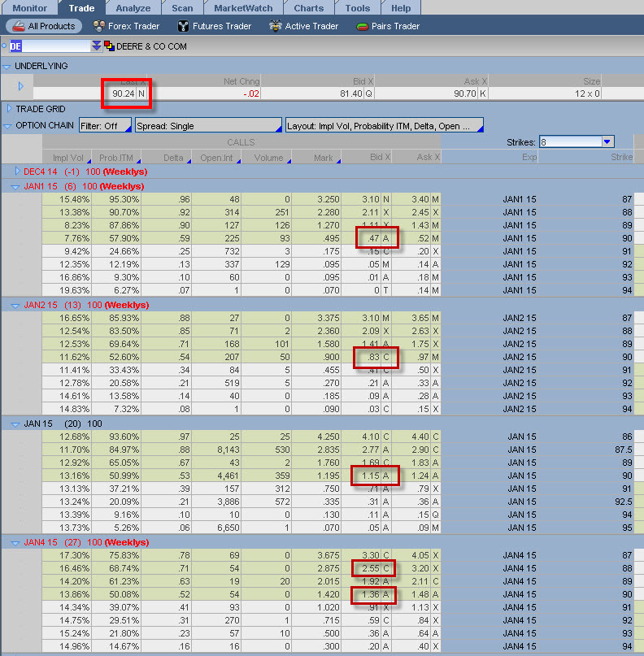
Task: Open the Filter: Off dropdown
Action: point(105,126)
